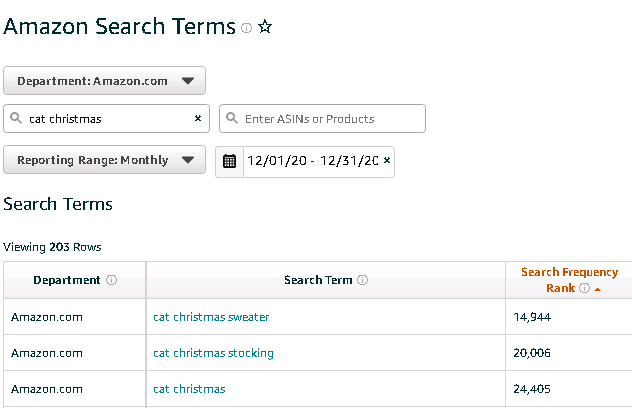Click the info icon beside Amazon Search Terms title
632x408 pixels.
pyautogui.click(x=246, y=28)
